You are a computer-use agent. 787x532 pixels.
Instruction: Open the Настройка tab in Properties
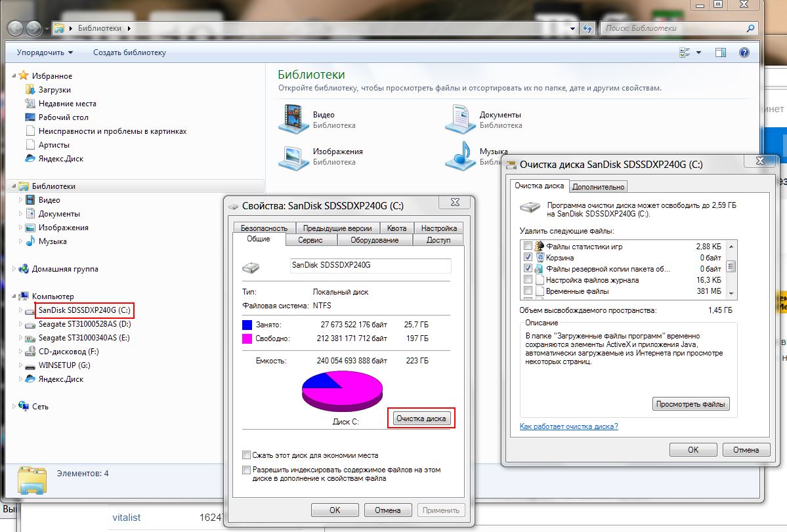tap(438, 228)
